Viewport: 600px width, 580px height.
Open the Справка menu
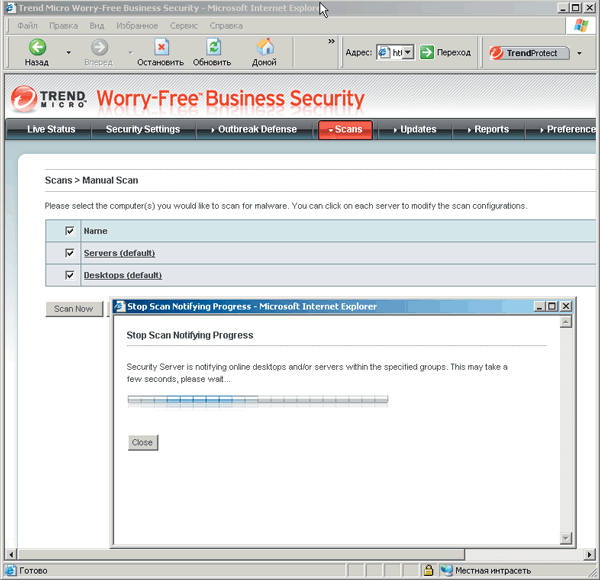click(x=226, y=26)
